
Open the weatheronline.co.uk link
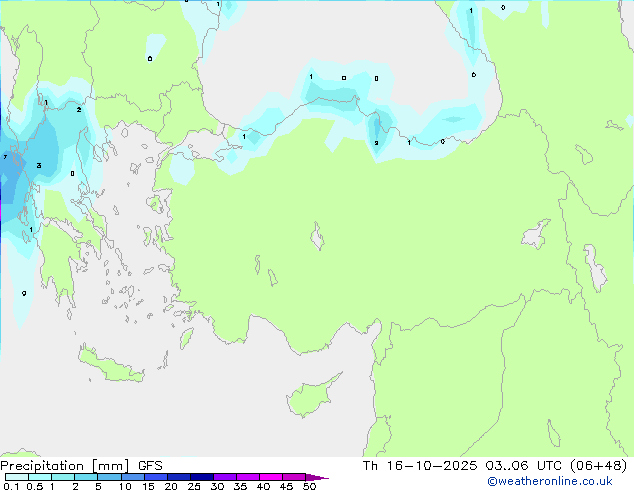pos(550,481)
